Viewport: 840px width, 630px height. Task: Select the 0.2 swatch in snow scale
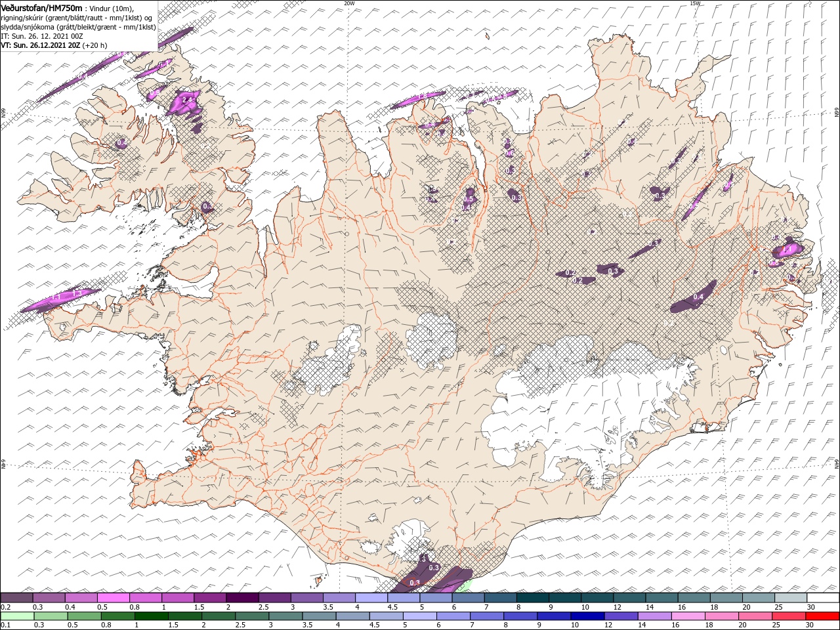point(16,598)
